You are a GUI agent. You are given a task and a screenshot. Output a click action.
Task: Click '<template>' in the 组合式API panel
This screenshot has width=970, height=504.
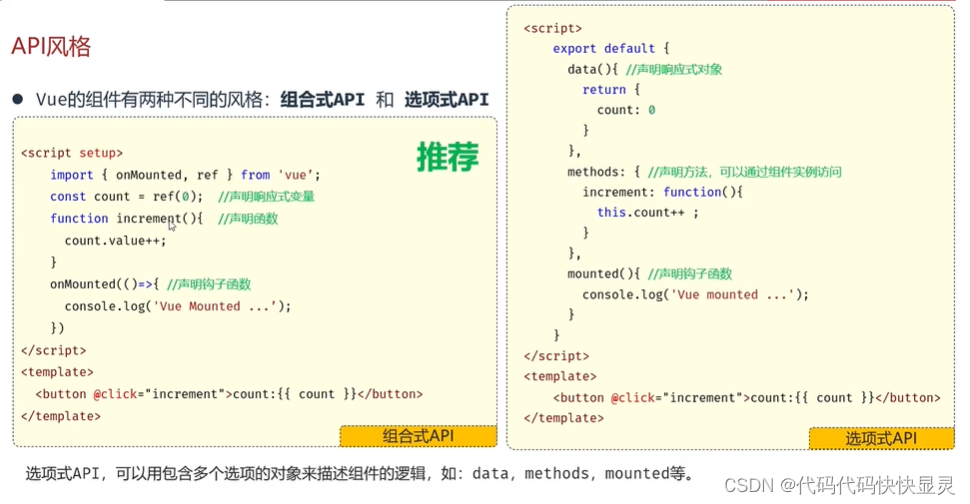57,372
